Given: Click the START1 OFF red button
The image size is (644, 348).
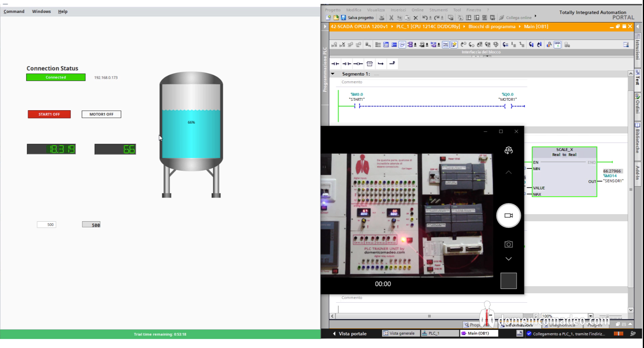Looking at the screenshot, I should 49,114.
